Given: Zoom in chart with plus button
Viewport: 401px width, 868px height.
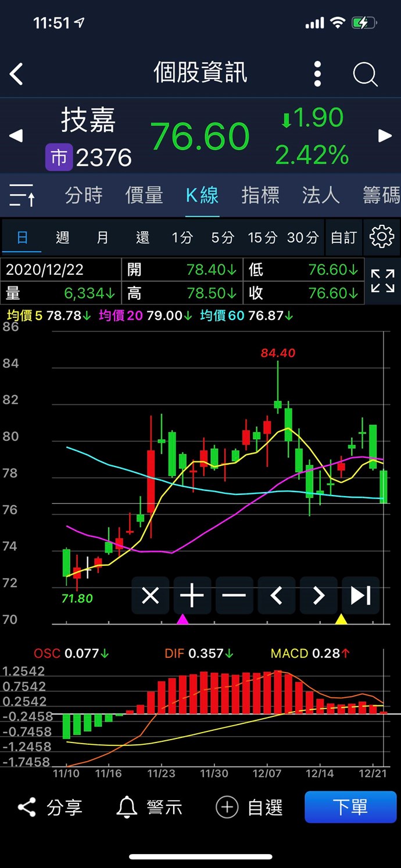Looking at the screenshot, I should click(192, 596).
